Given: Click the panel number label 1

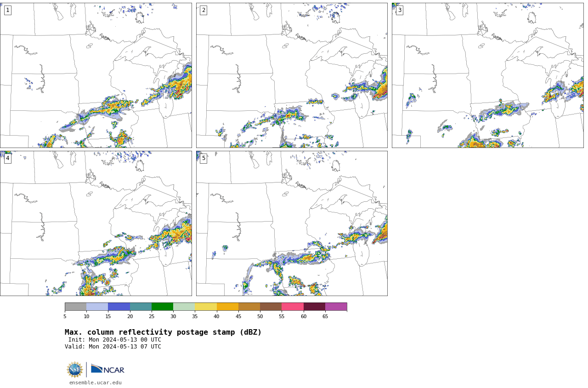Looking at the screenshot, I should [x=7, y=10].
